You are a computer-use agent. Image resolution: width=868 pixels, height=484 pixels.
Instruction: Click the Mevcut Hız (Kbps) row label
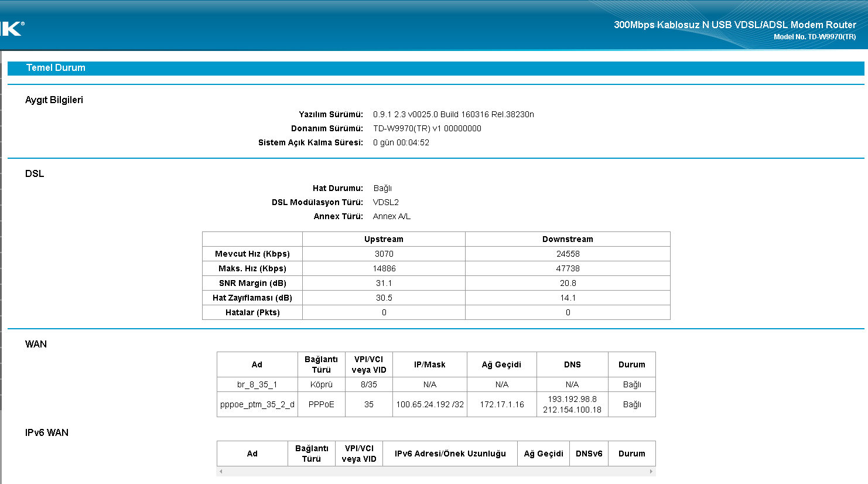pos(252,254)
